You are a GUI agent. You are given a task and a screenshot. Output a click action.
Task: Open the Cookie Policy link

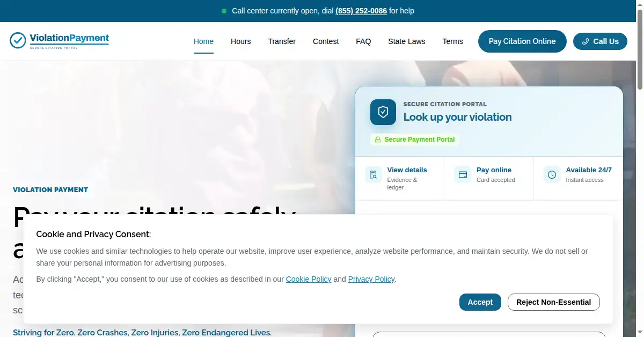pos(309,279)
